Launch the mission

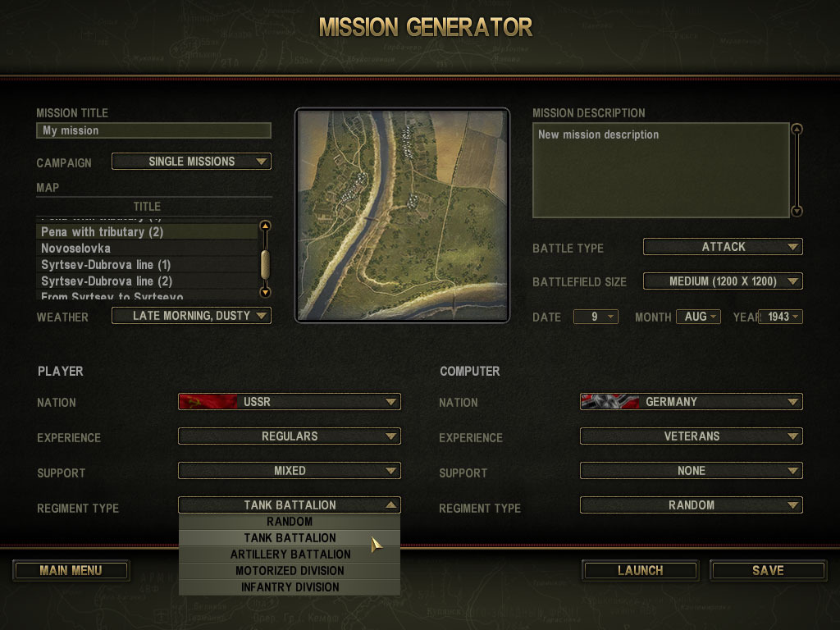click(x=640, y=571)
